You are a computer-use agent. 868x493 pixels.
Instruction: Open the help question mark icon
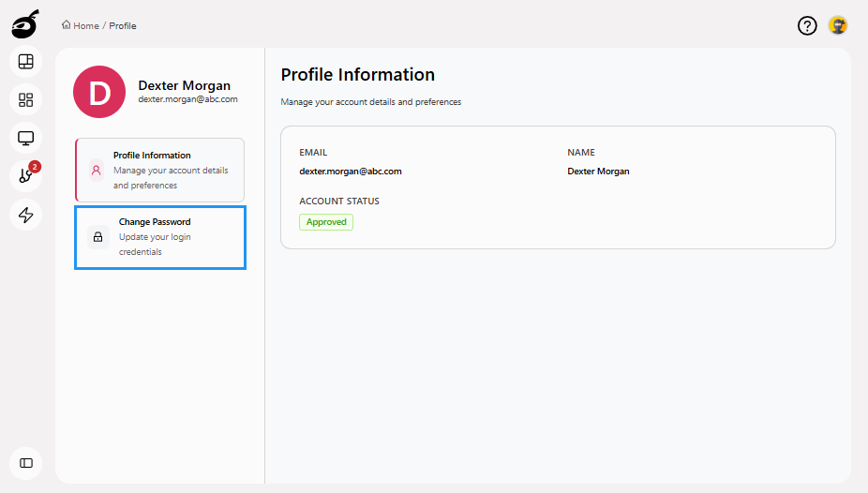[807, 25]
